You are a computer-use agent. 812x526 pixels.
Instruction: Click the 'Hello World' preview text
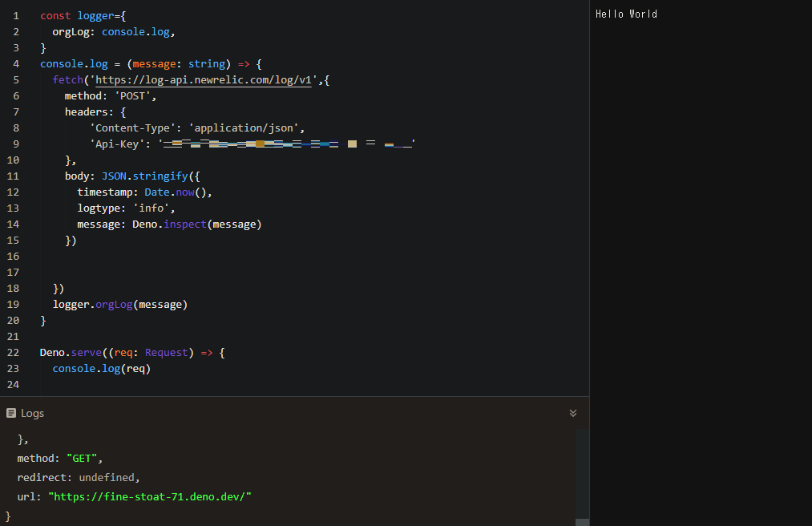[626, 14]
